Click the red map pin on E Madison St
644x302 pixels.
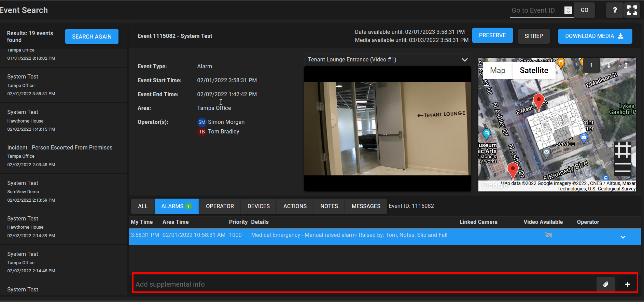point(539,102)
